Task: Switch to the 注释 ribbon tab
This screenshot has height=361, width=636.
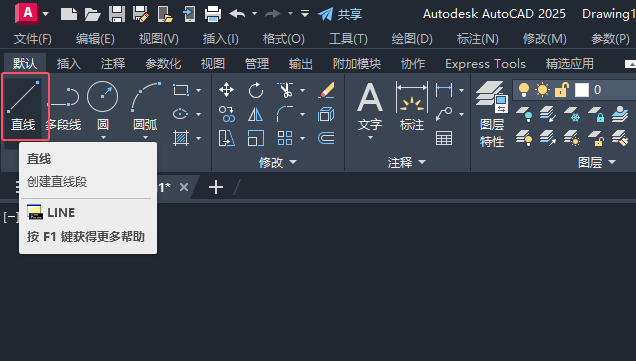Action: (x=113, y=64)
